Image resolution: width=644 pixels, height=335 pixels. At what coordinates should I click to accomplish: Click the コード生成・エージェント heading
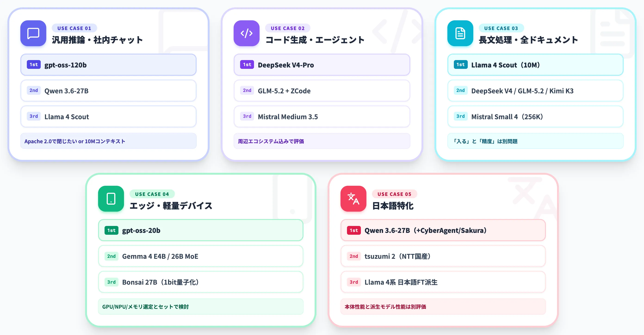click(x=315, y=40)
